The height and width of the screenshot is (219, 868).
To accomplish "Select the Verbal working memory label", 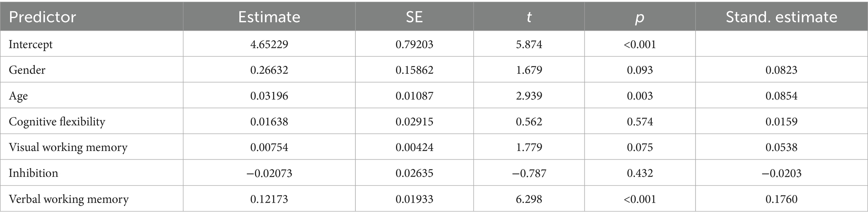I will [68, 198].
